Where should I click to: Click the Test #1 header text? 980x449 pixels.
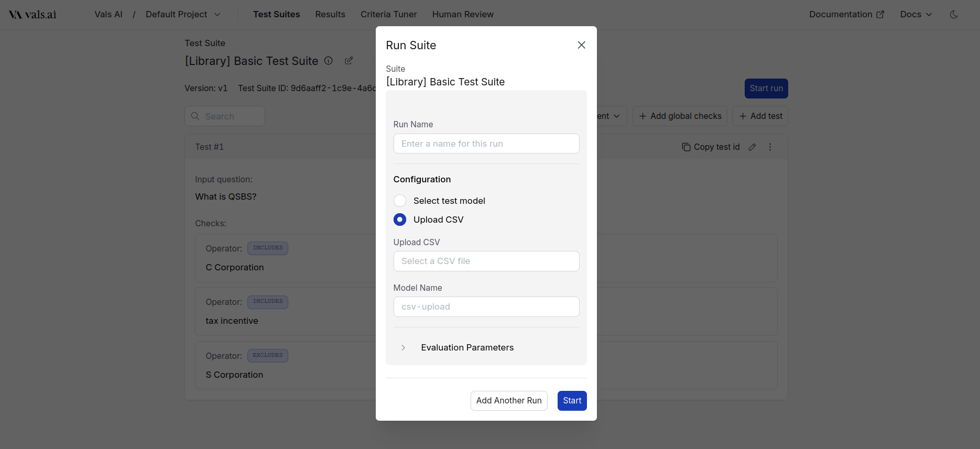pyautogui.click(x=209, y=147)
